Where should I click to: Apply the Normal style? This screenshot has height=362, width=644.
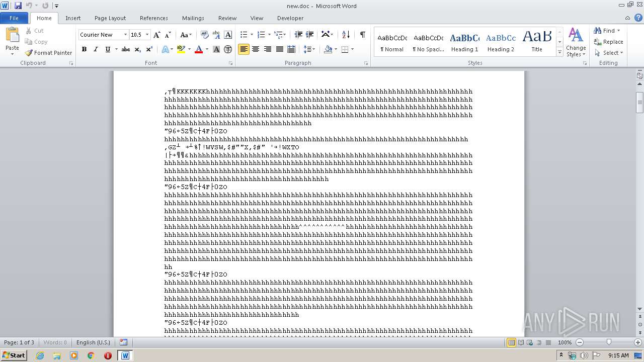pos(392,42)
